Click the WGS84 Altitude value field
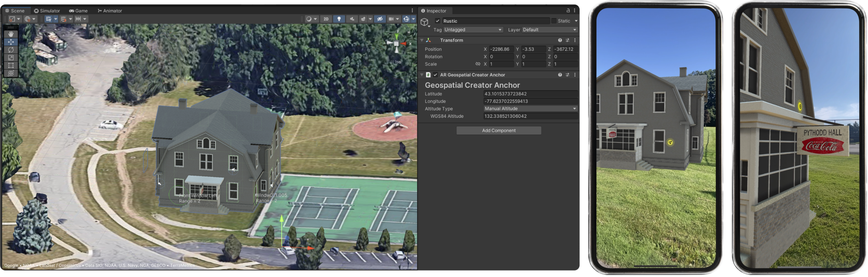The width and height of the screenshot is (868, 277). (531, 116)
